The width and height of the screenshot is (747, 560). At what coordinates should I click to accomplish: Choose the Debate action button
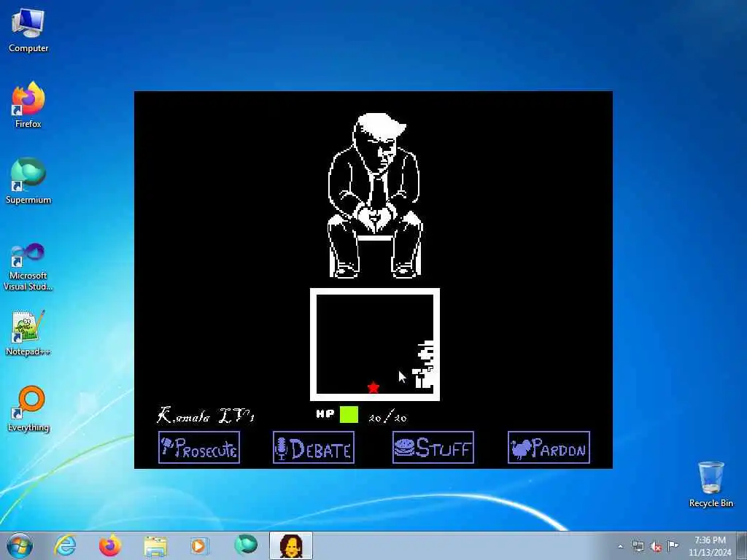tap(314, 447)
